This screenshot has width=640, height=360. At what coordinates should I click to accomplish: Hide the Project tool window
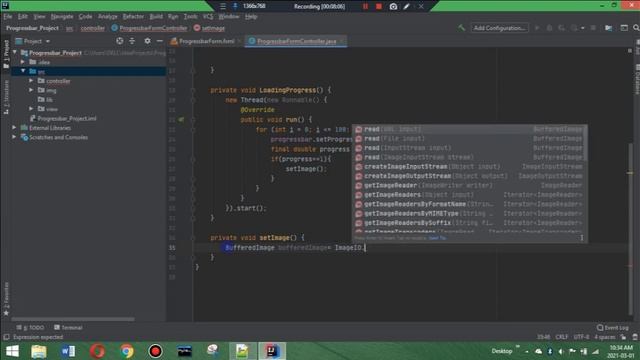coord(160,41)
